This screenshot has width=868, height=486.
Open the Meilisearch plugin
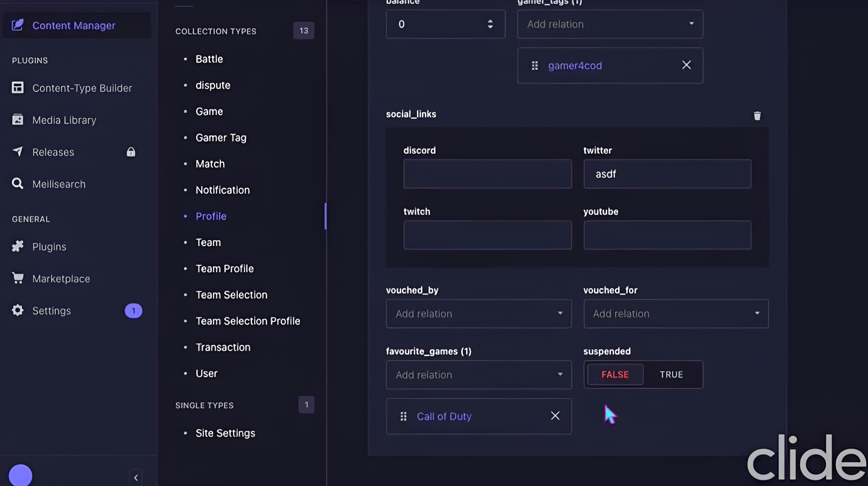click(x=59, y=184)
